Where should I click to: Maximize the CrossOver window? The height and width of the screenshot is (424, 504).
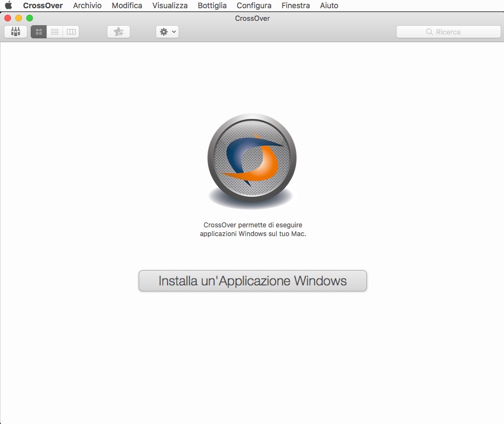pyautogui.click(x=30, y=18)
